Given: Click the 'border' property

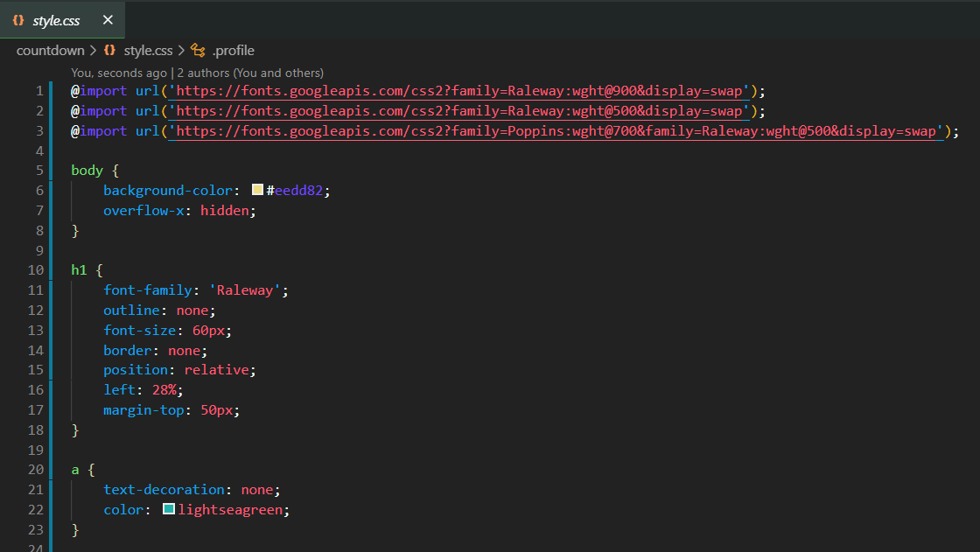Looking at the screenshot, I should [128, 350].
